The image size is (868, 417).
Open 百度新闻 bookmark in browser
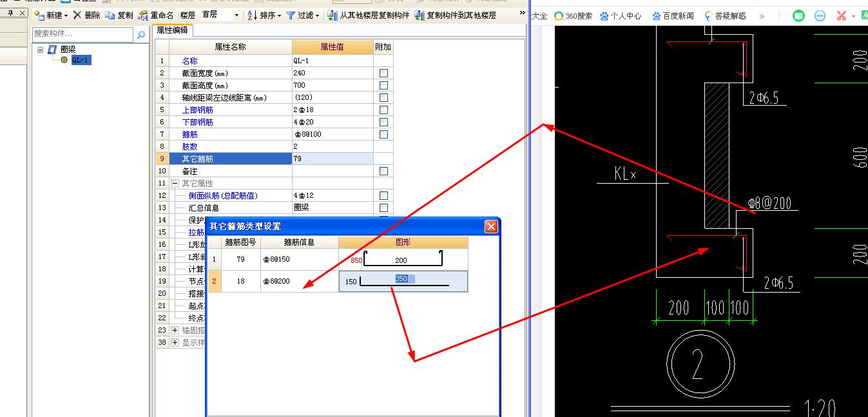(x=673, y=16)
